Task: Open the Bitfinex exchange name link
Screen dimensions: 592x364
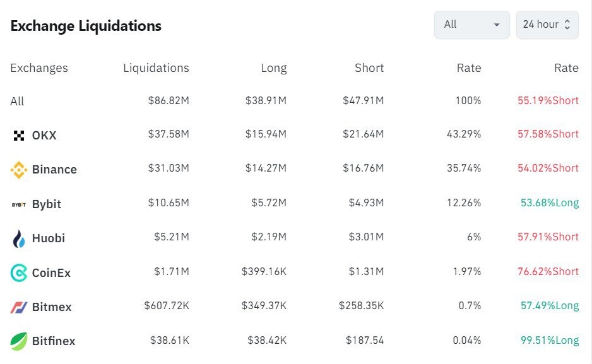Action: 54,341
